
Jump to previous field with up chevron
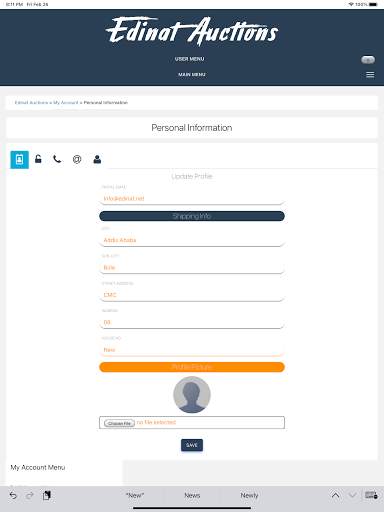pos(336,495)
